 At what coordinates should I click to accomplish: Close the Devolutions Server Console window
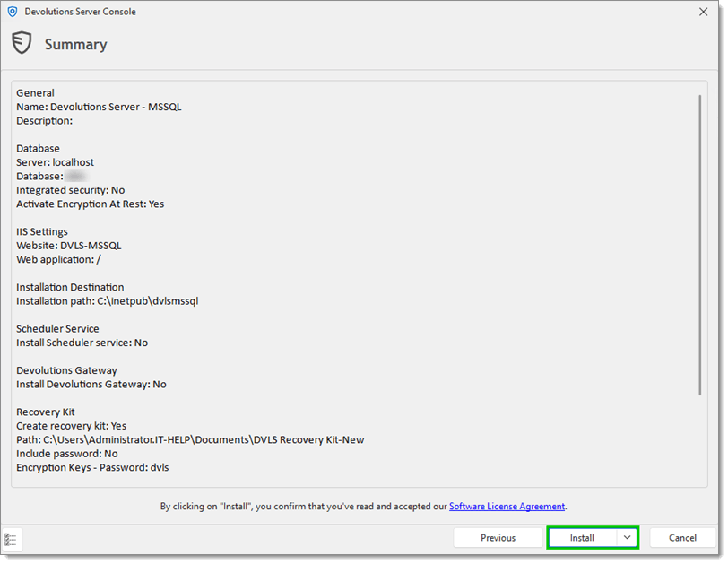[x=702, y=12]
